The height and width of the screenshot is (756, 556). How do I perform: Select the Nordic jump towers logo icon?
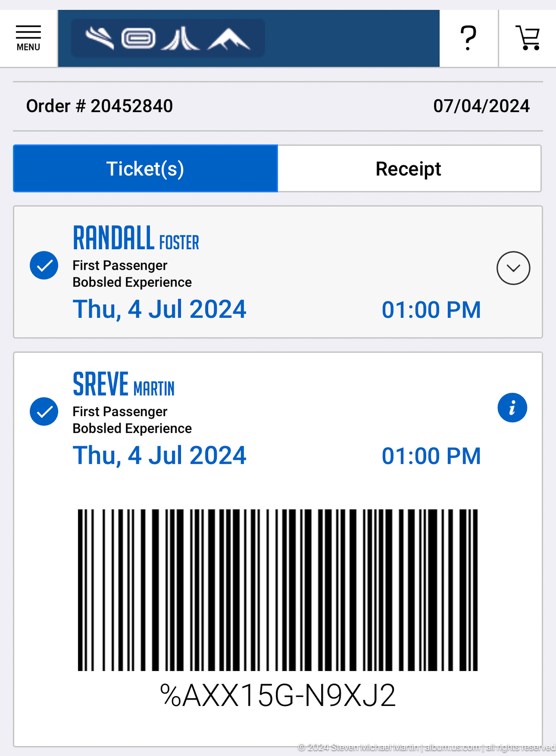tap(181, 38)
